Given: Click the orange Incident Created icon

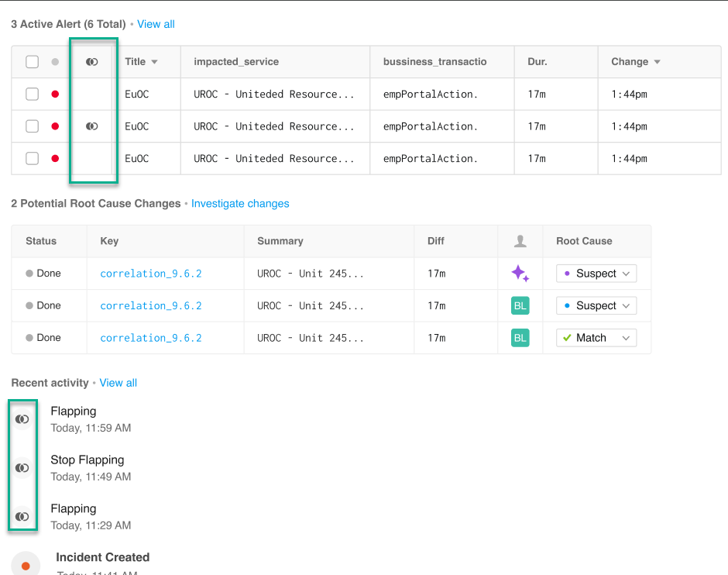Looking at the screenshot, I should point(26,566).
